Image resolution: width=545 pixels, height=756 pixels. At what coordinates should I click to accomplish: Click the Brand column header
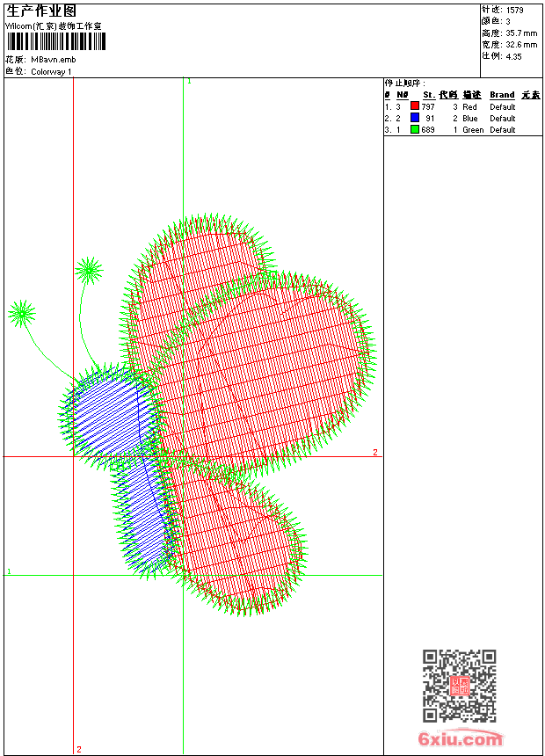(502, 95)
